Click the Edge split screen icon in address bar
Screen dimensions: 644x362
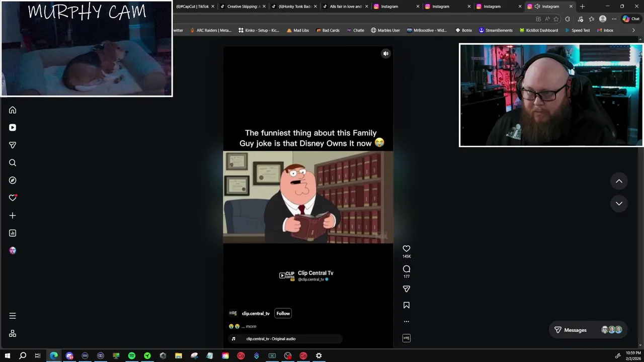(538, 19)
